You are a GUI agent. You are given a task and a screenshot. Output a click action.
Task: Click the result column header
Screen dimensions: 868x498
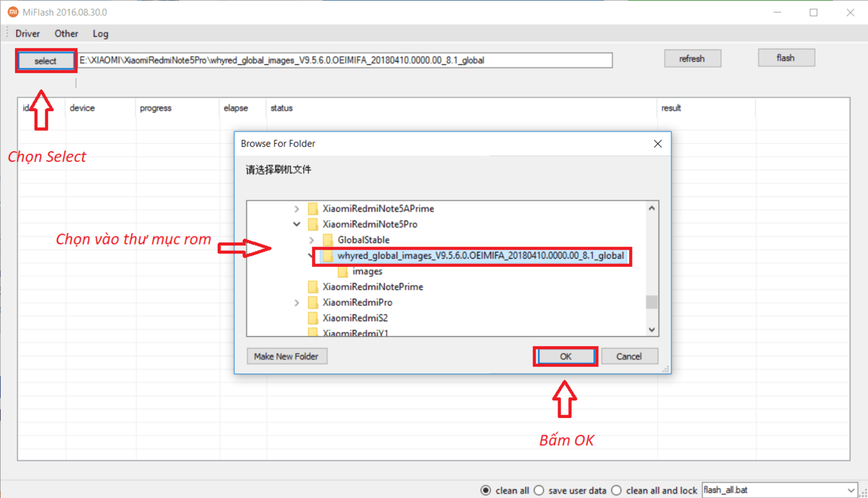(671, 108)
